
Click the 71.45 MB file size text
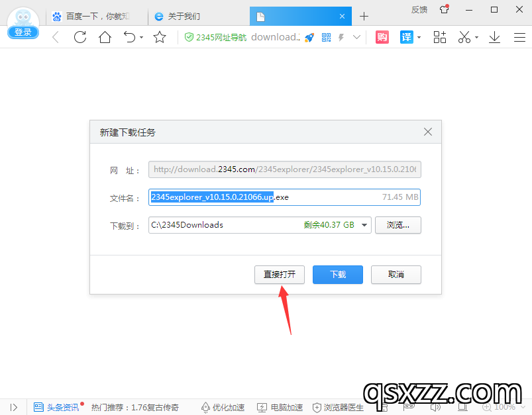point(400,197)
